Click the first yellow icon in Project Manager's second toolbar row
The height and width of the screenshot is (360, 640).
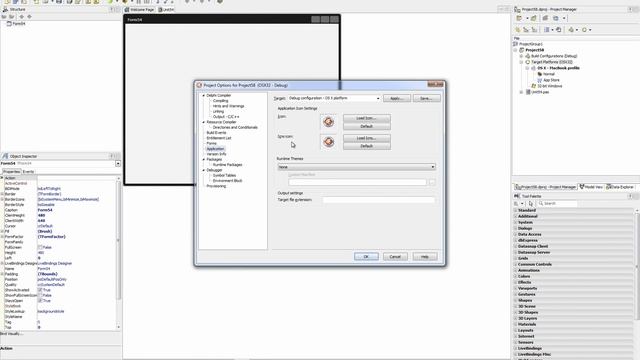[x=518, y=30]
